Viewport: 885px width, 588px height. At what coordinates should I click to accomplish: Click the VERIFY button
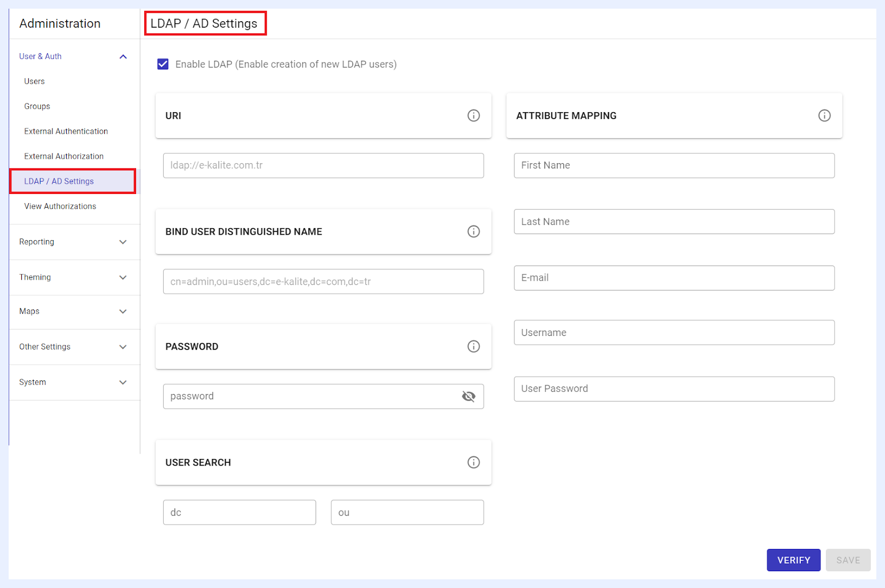pos(793,560)
